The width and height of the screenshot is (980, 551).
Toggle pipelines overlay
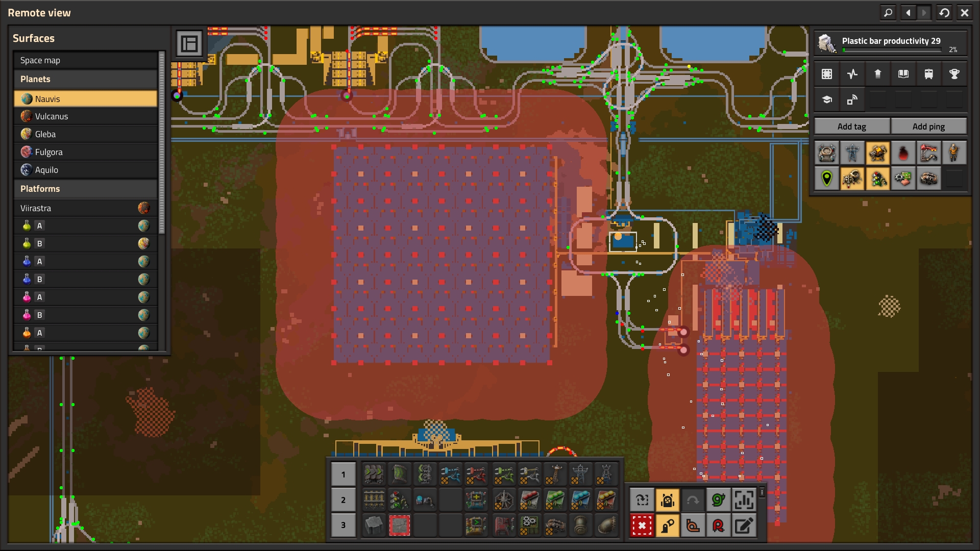pyautogui.click(x=929, y=179)
